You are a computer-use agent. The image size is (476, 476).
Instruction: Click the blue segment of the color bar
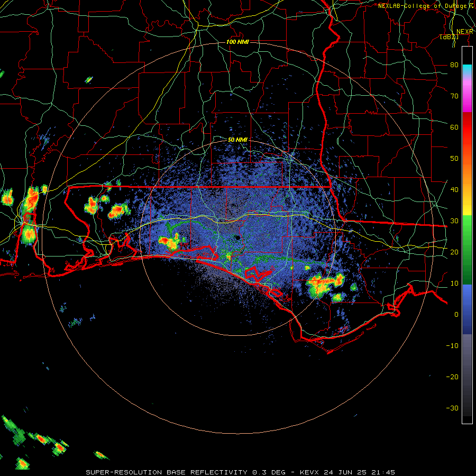[x=467, y=309]
